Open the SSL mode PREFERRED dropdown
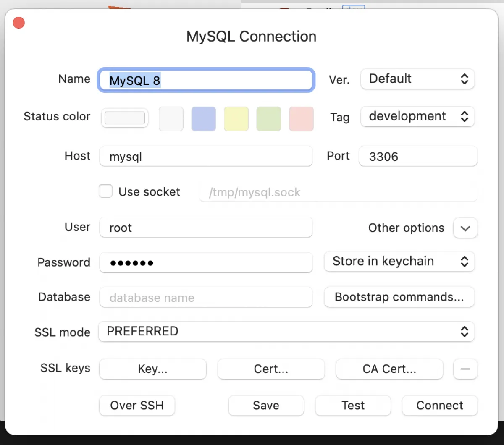The width and height of the screenshot is (504, 445). [x=286, y=332]
